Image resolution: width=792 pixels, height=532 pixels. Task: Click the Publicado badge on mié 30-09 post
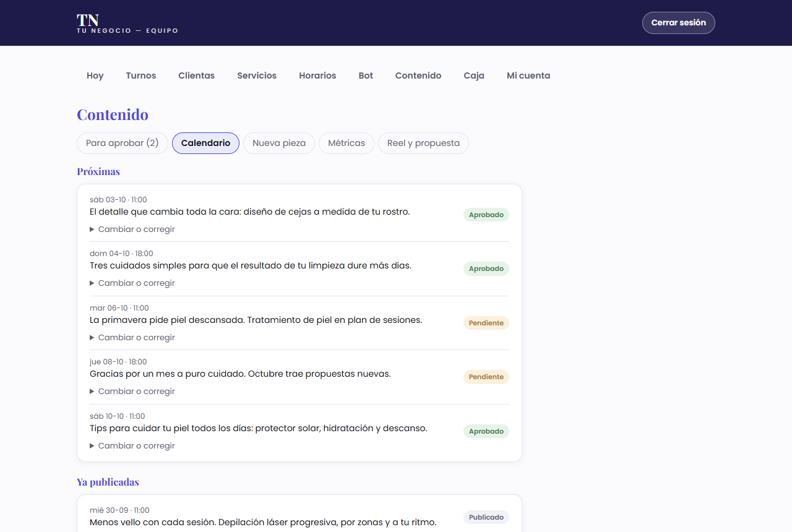click(x=486, y=517)
